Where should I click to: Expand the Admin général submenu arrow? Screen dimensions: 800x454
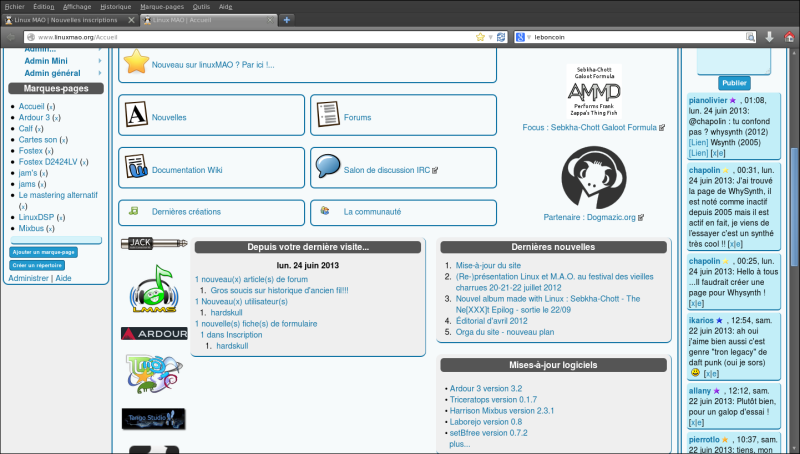click(x=99, y=73)
